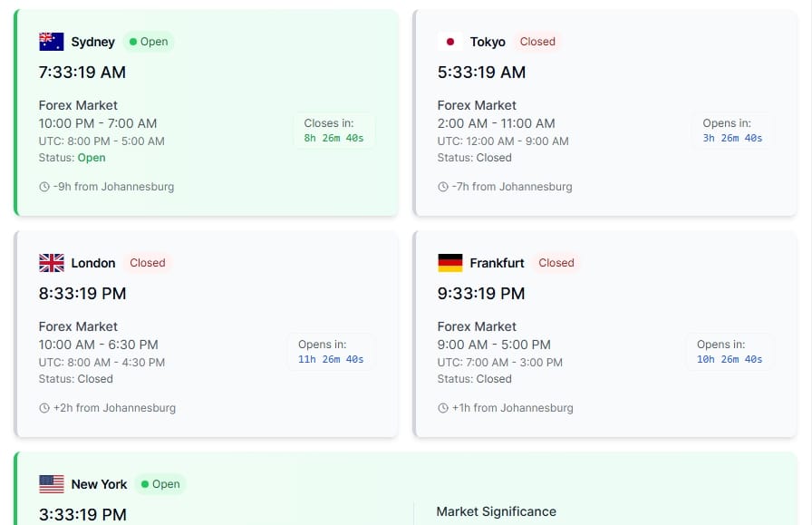This screenshot has width=812, height=525.
Task: Click the Sydney city name
Action: click(x=92, y=42)
